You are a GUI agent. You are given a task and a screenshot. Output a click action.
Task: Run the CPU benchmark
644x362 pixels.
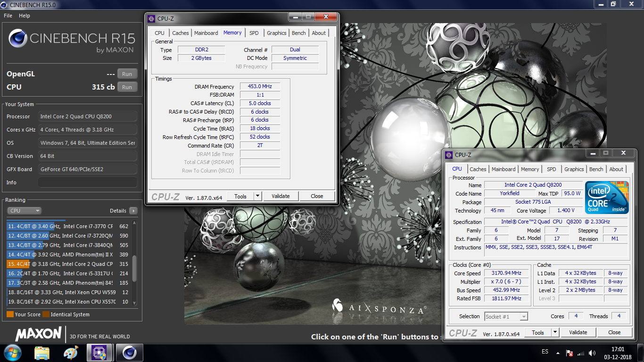pyautogui.click(x=127, y=87)
